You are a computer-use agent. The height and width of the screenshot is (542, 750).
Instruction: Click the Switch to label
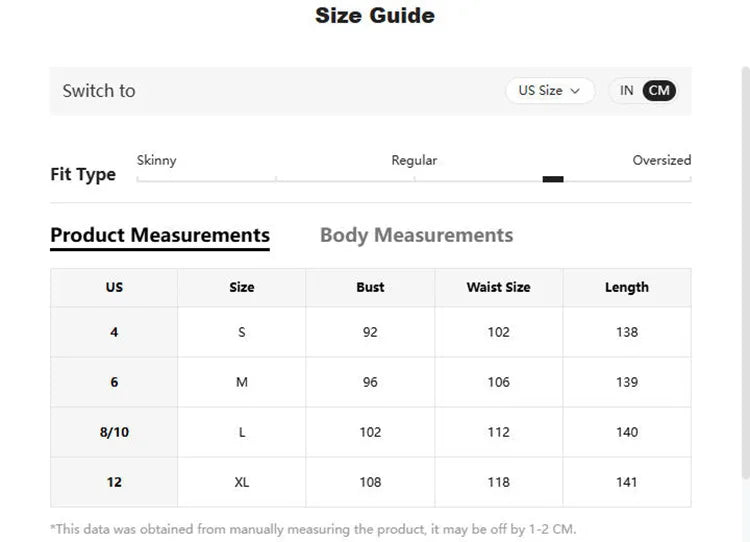point(99,90)
